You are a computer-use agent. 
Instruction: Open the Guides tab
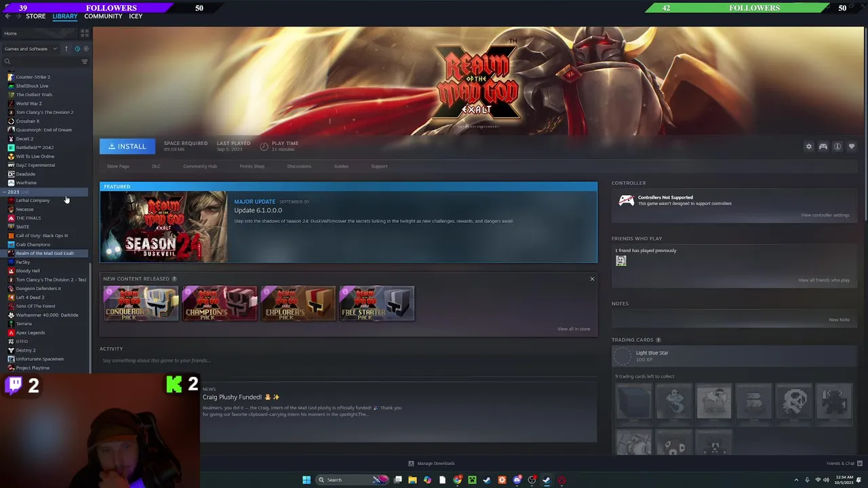pos(341,166)
